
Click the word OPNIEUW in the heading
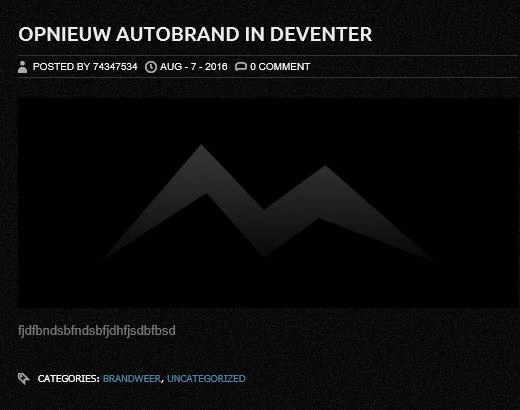tap(64, 34)
